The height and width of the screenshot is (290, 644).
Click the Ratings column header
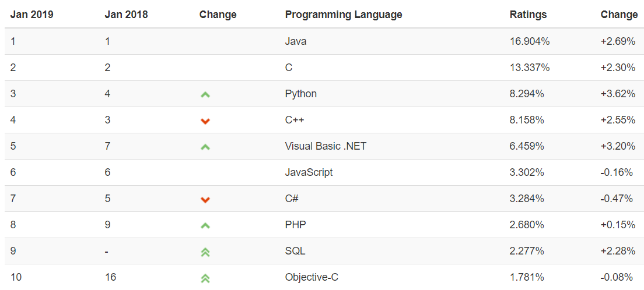528,15
